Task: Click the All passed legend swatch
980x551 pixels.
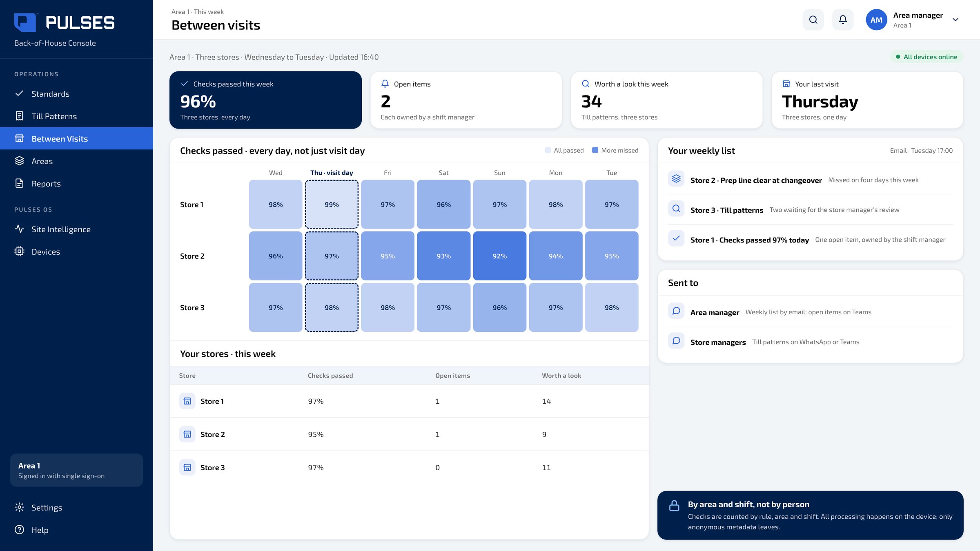Action: (548, 150)
